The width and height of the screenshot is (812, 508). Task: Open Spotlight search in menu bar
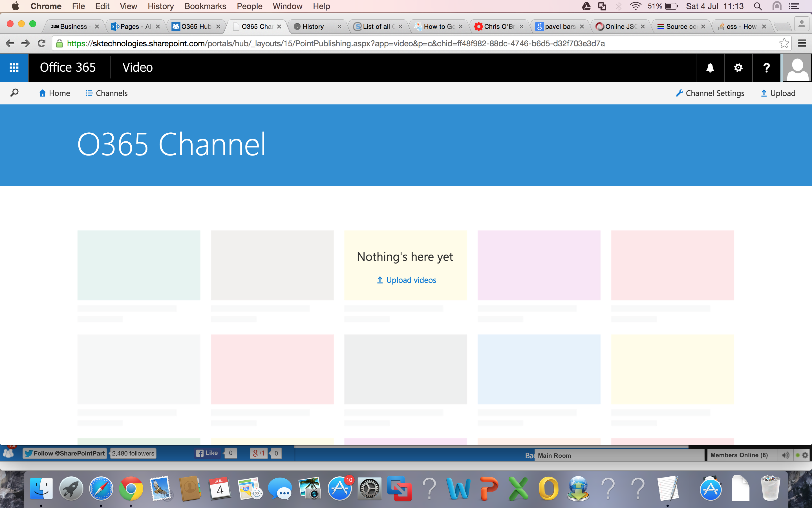[x=758, y=6]
